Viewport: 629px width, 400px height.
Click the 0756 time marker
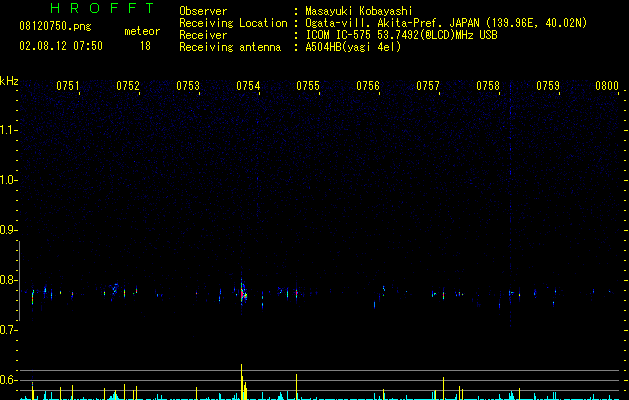pos(368,86)
